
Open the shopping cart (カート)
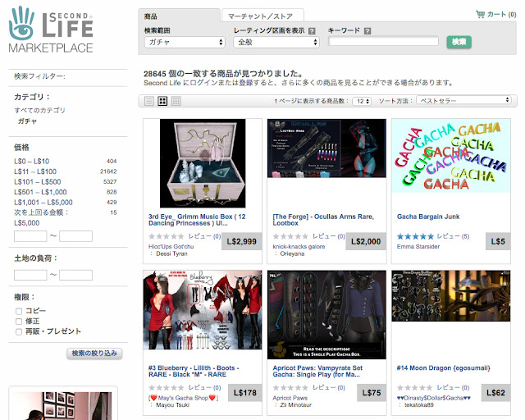click(x=495, y=15)
